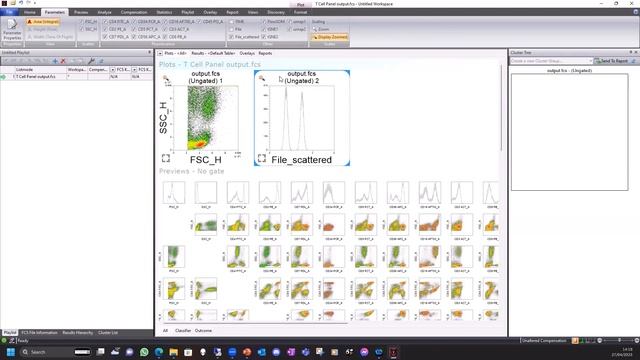Open File Explorer from the taskbar
The image size is (640, 360).
pyautogui.click(x=173, y=352)
